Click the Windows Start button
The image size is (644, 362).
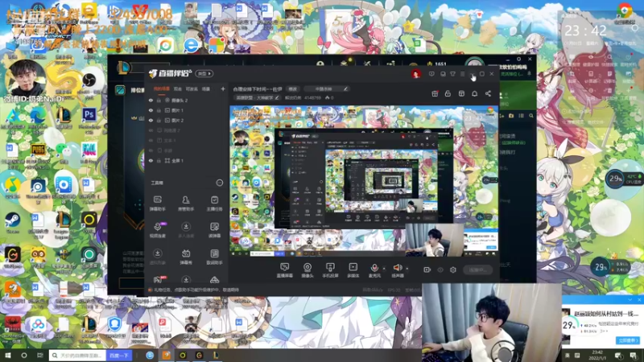[7, 355]
